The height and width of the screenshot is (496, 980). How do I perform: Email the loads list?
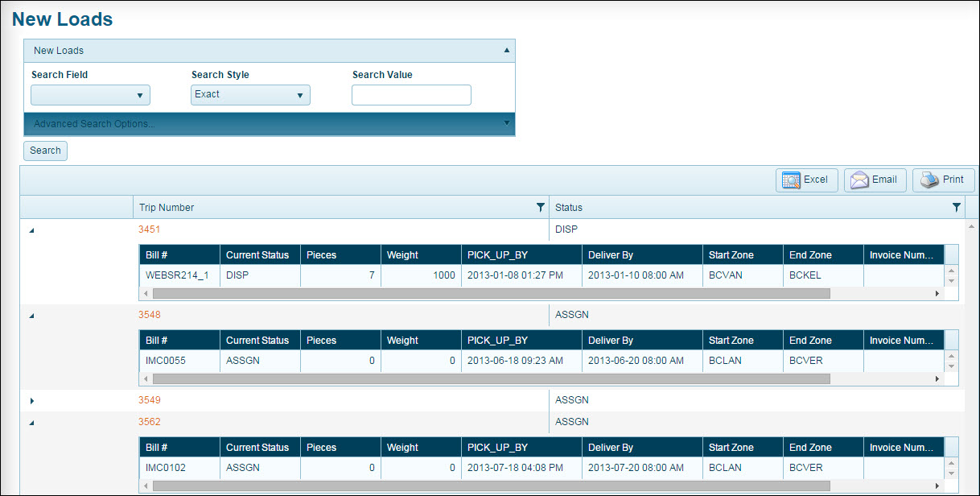[x=875, y=180]
